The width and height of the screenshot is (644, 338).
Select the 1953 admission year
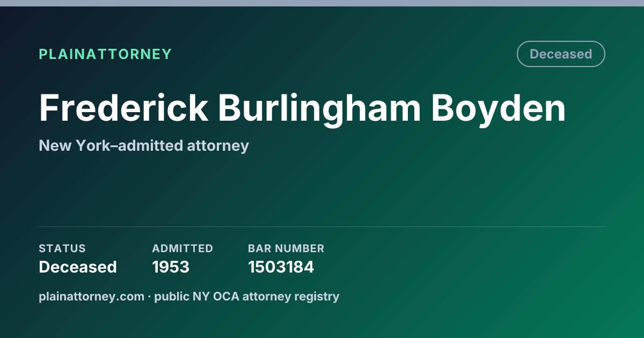click(171, 267)
